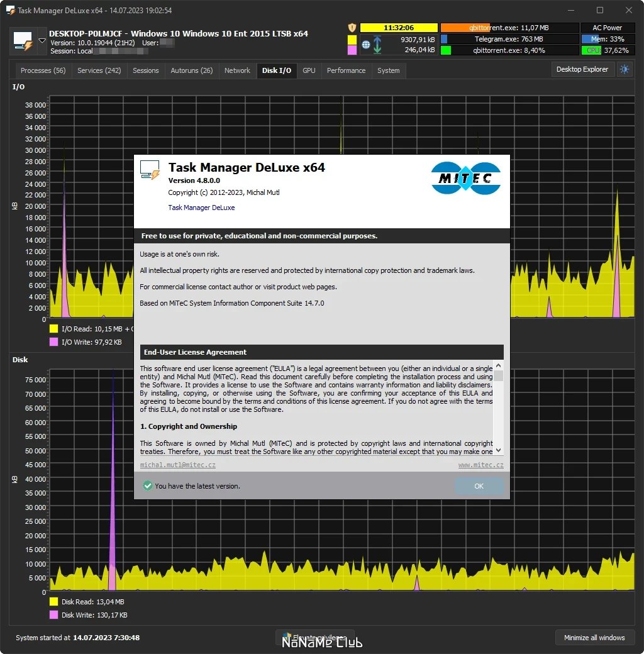
Task: Click the 246,04 kB network value
Action: (x=419, y=50)
